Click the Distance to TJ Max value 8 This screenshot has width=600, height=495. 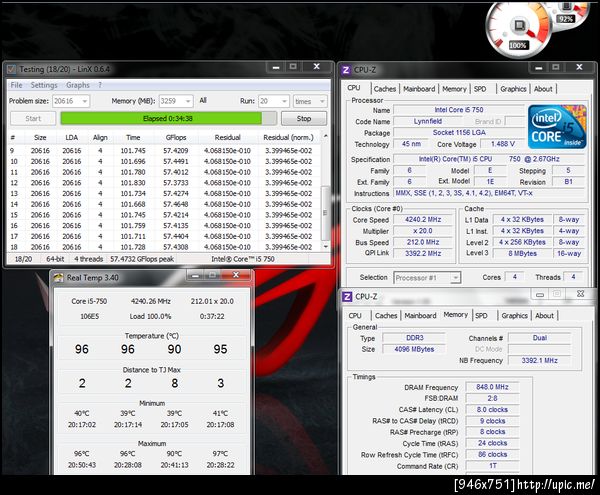(x=174, y=383)
